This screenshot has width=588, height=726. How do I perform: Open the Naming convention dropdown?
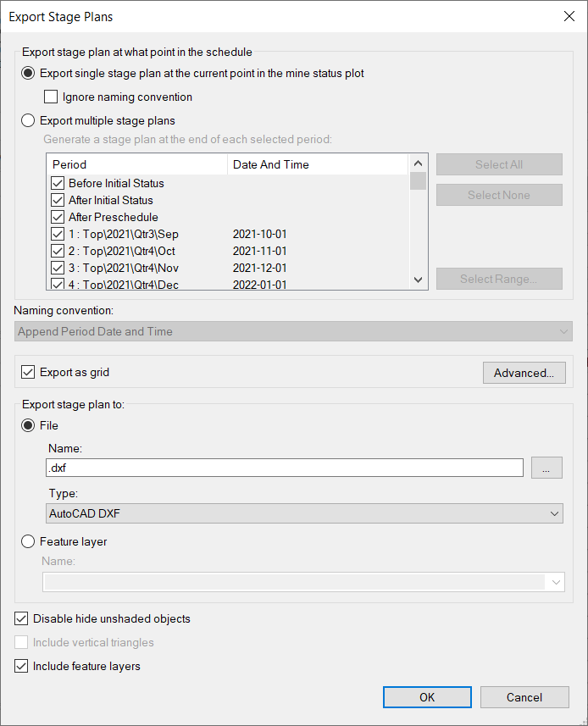[x=293, y=331]
